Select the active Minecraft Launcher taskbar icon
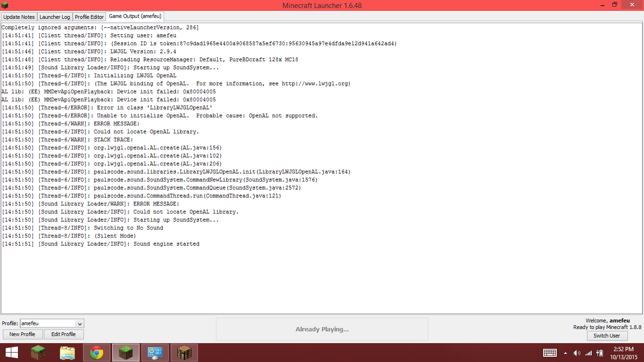 point(126,352)
